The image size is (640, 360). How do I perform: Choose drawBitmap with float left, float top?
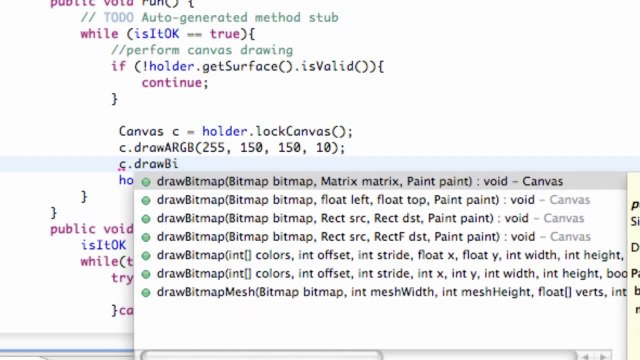click(380, 200)
